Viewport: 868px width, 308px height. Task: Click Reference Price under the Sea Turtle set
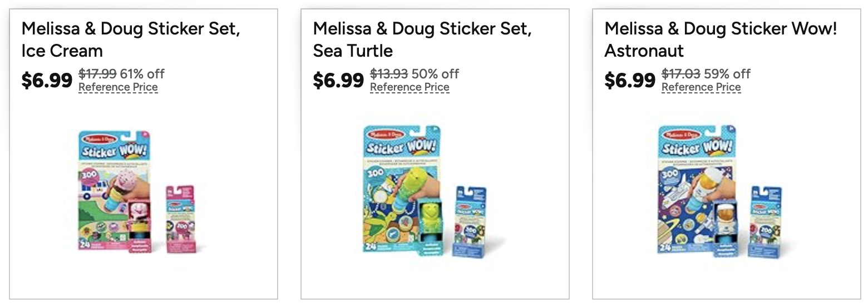click(410, 87)
